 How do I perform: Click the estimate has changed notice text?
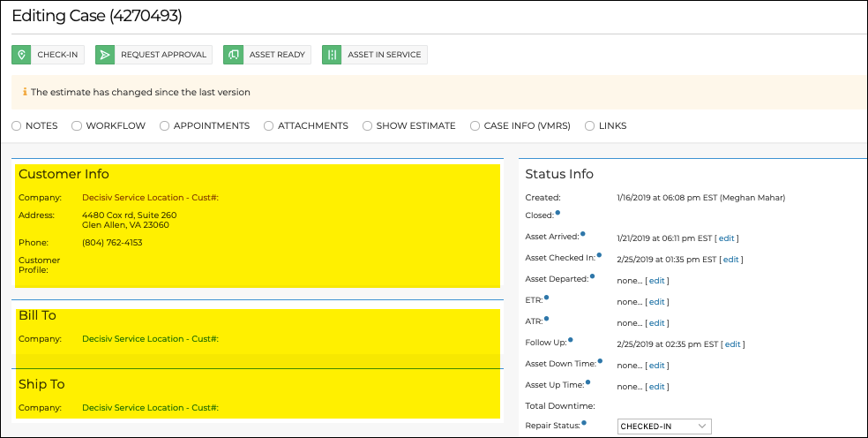pos(140,92)
